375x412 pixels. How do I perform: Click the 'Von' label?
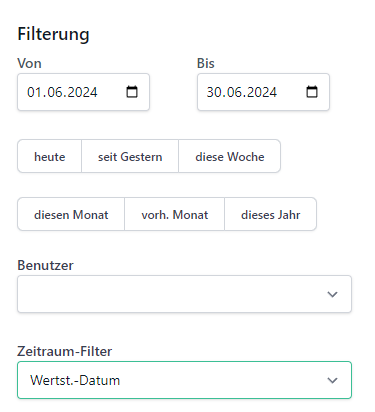click(29, 63)
